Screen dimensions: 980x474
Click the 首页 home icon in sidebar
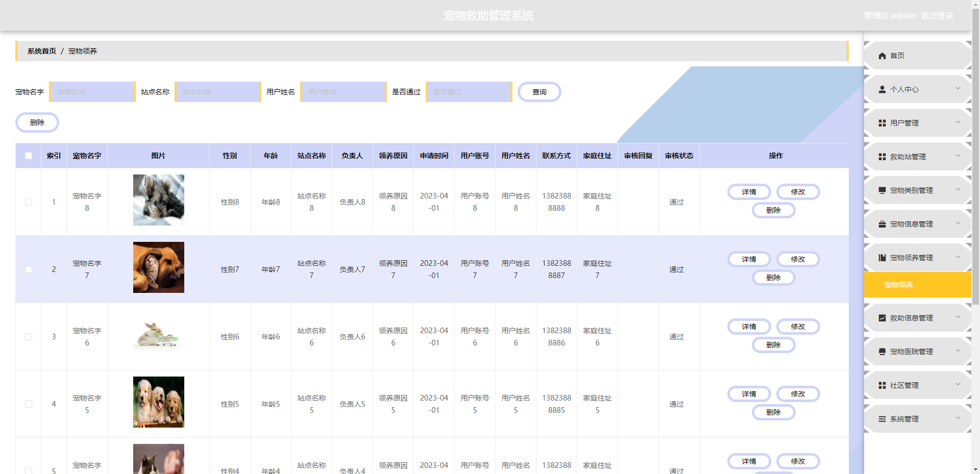(x=882, y=56)
